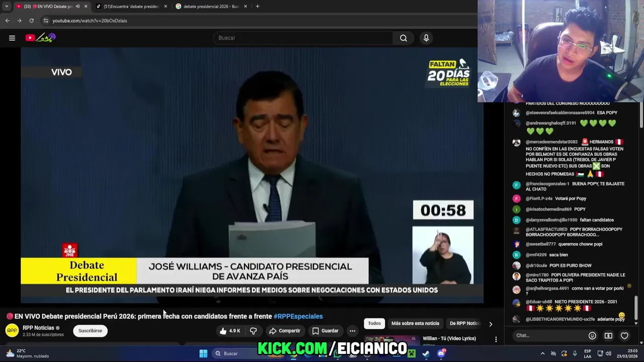This screenshot has width=644, height=362.
Task: Open the RPP Noticias channel name
Action: coord(38,328)
